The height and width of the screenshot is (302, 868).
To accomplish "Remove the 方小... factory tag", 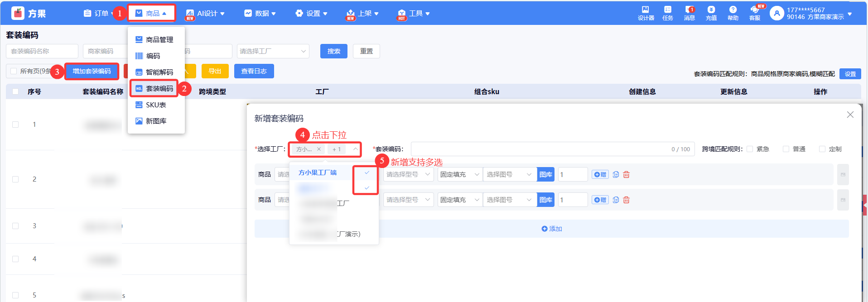I will pyautogui.click(x=319, y=149).
